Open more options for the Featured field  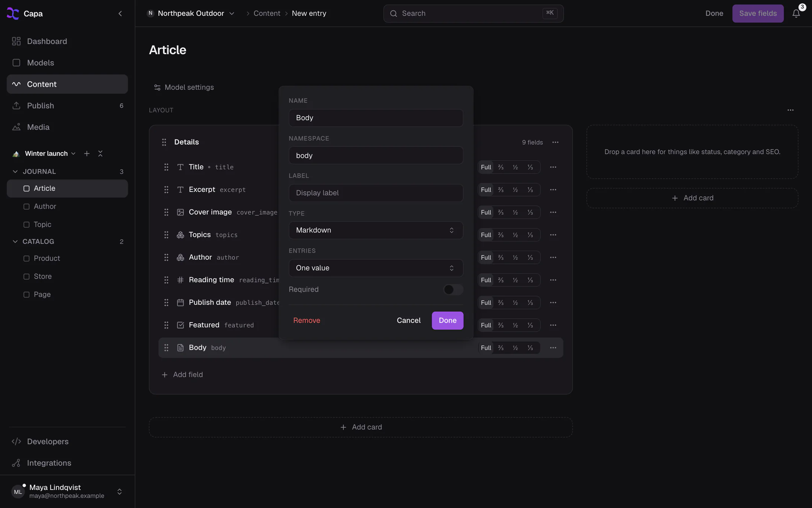click(x=553, y=325)
